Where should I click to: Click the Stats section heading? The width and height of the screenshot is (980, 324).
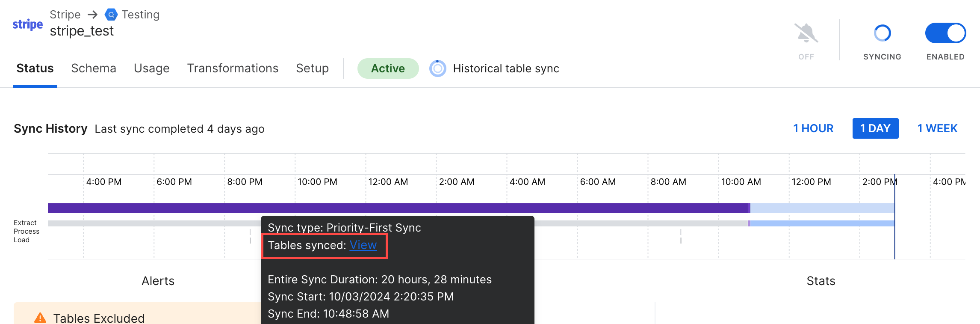coord(821,281)
